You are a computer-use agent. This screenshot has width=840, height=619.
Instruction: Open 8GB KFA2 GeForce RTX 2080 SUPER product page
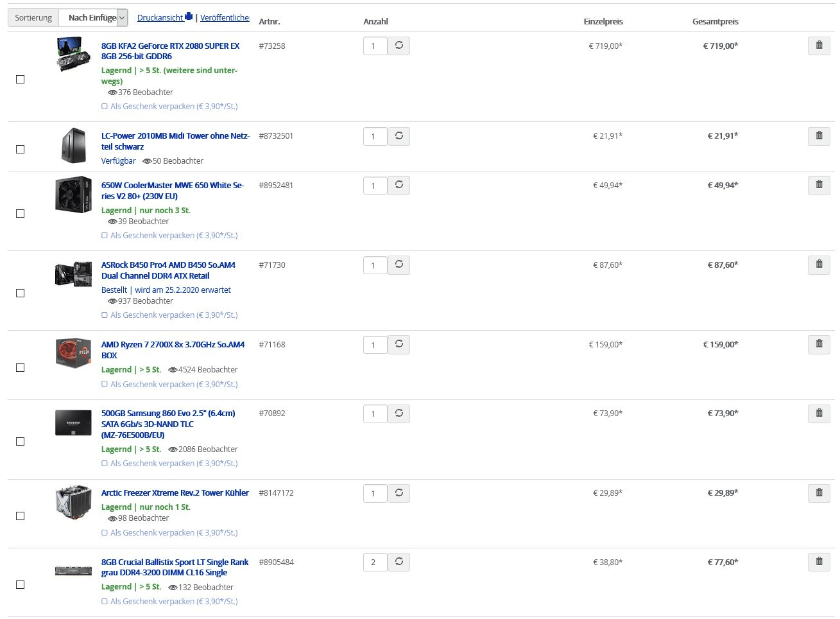[x=170, y=51]
